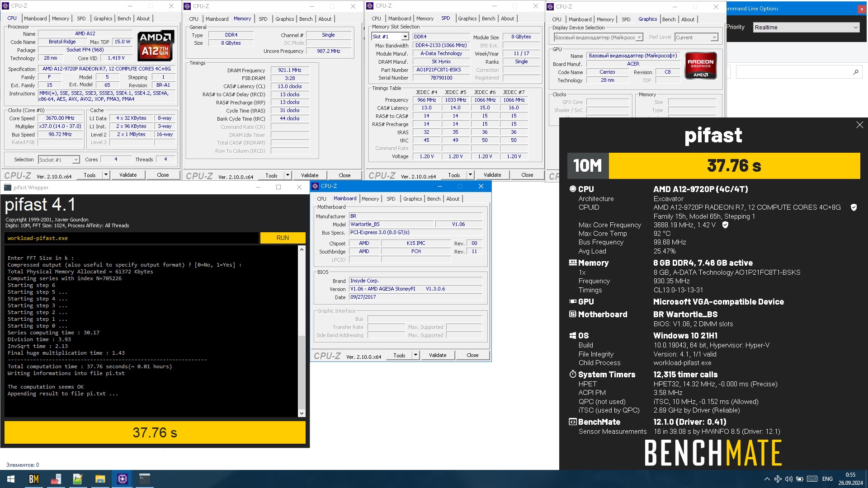The height and width of the screenshot is (488, 868).
Task: Open the terminal icon in the taskbar
Action: click(144, 479)
